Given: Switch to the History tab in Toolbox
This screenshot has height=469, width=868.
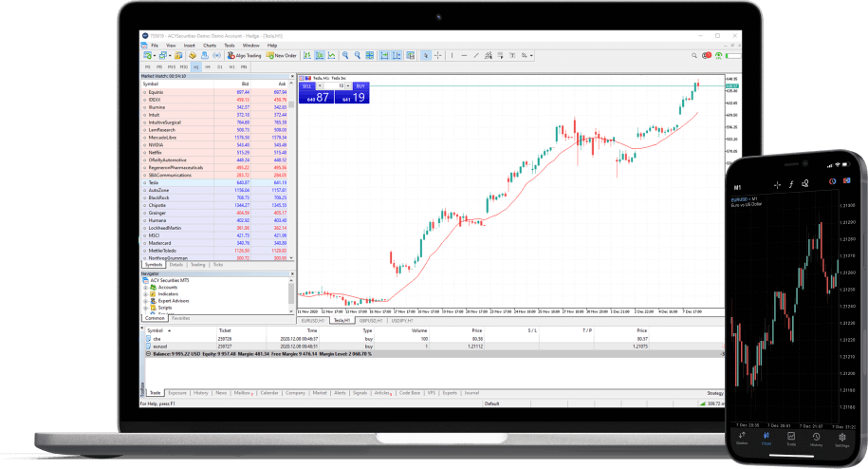Looking at the screenshot, I should click(201, 392).
